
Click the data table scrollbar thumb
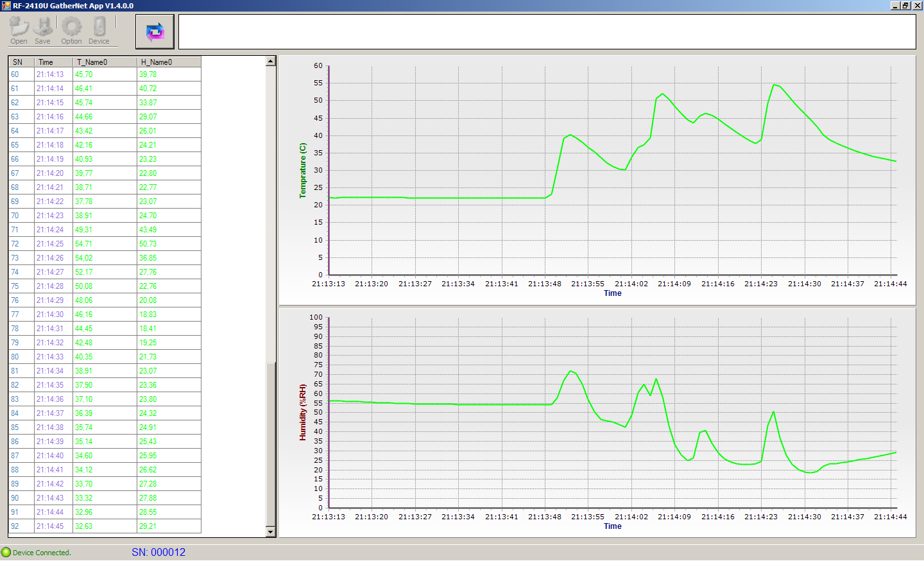[x=270, y=444]
